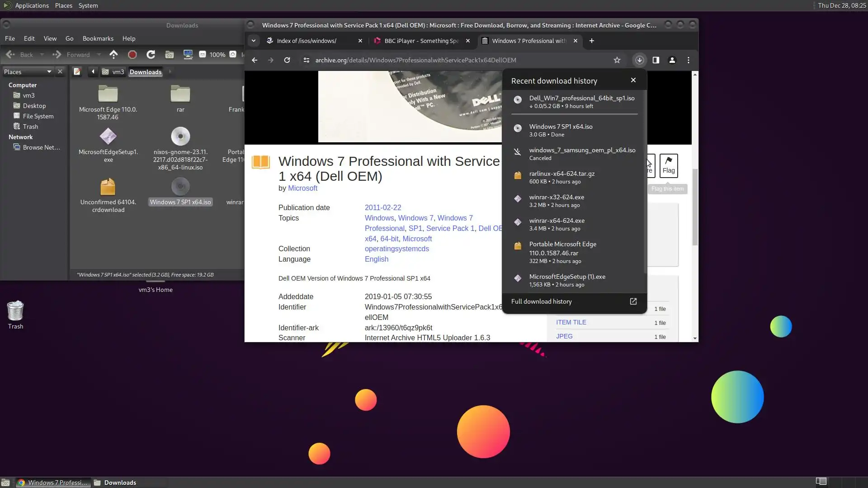The height and width of the screenshot is (488, 868).
Task: Click the Flag button on archive page
Action: (668, 165)
